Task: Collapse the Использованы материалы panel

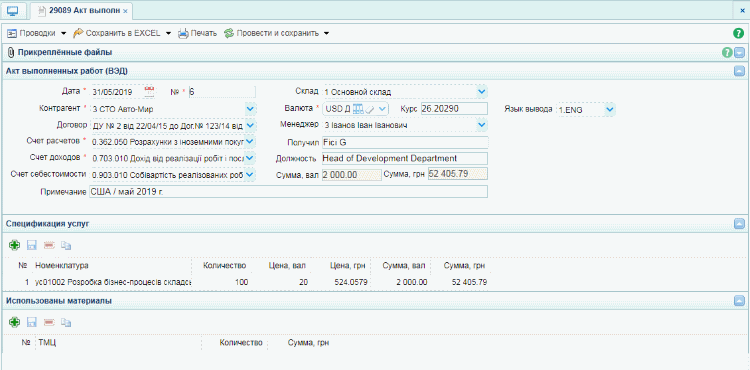Action: coord(739,301)
